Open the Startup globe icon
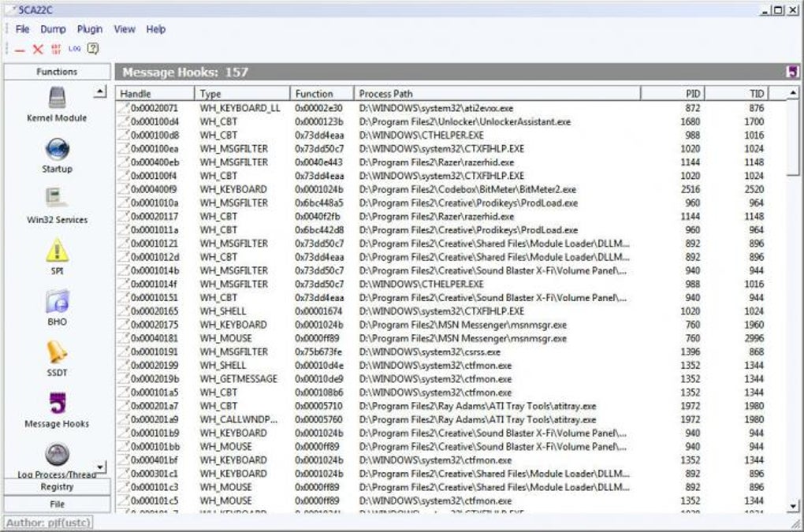Viewport: 804px width, 532px height. [x=57, y=149]
